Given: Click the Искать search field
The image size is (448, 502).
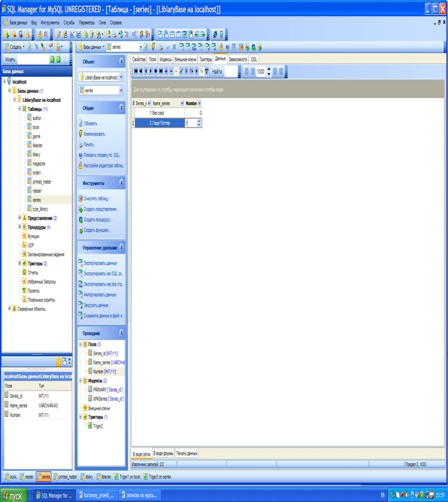Looking at the screenshot, I should (x=32, y=59).
